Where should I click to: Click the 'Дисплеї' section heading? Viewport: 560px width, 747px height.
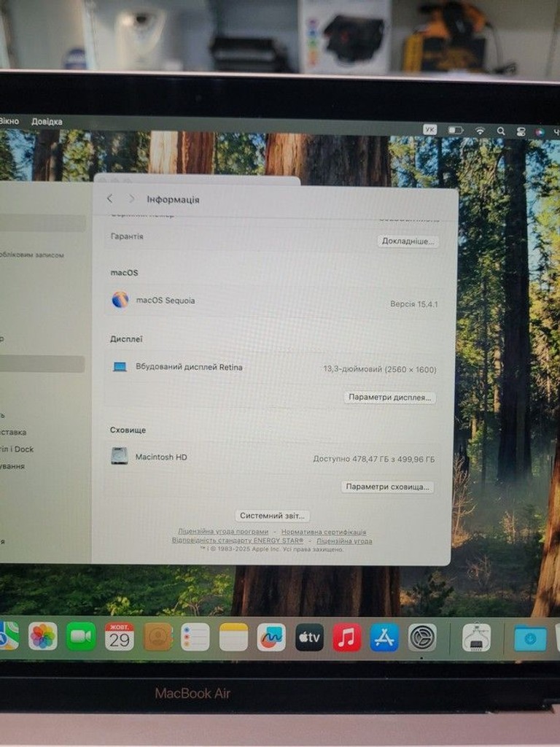[126, 339]
